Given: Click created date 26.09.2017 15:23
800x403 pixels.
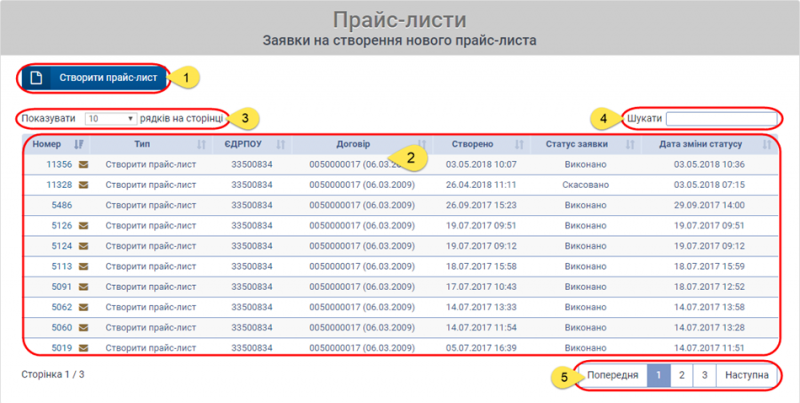Looking at the screenshot, I should click(481, 205).
